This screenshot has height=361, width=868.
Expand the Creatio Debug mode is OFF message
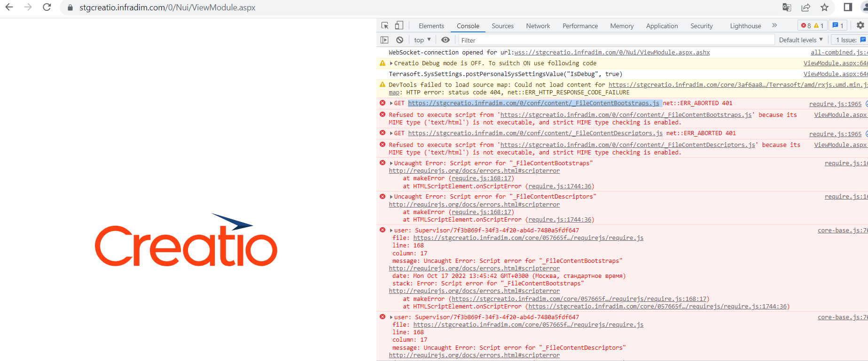[x=391, y=63]
